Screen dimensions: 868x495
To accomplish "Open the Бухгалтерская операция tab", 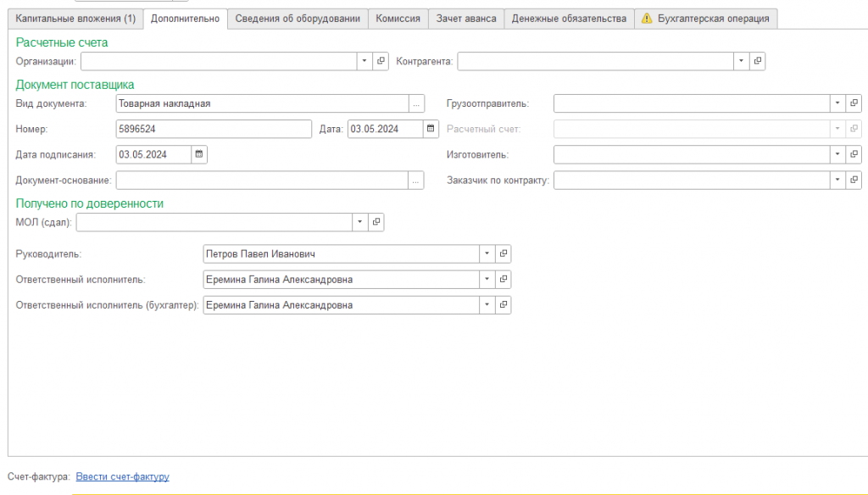I will pos(706,19).
